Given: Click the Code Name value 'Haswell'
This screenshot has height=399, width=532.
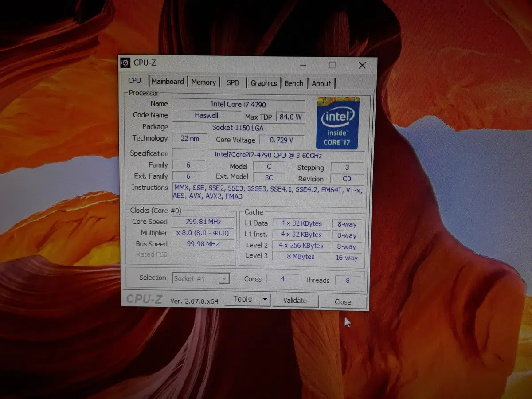Looking at the screenshot, I should pyautogui.click(x=206, y=115).
